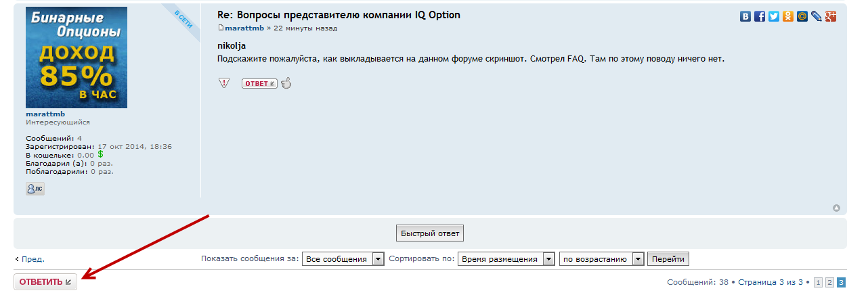The image size is (868, 299).
Task: Click the 'Быстрый ответ' button
Action: click(430, 234)
